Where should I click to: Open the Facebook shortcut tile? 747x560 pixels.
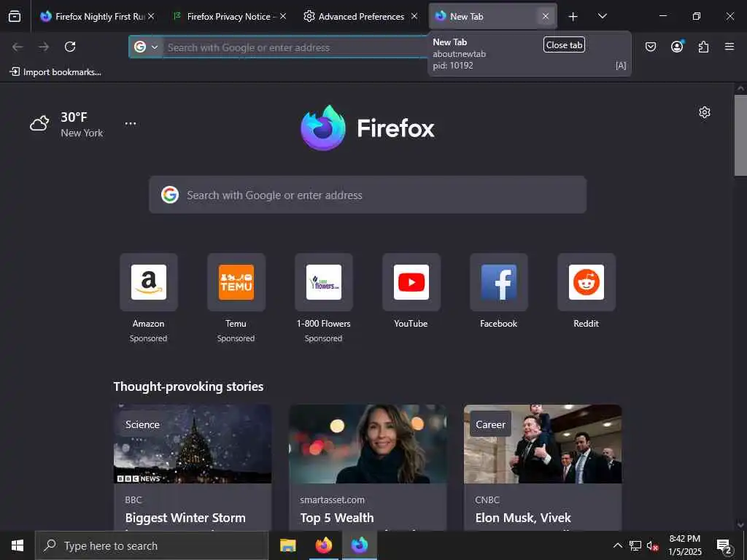(499, 282)
